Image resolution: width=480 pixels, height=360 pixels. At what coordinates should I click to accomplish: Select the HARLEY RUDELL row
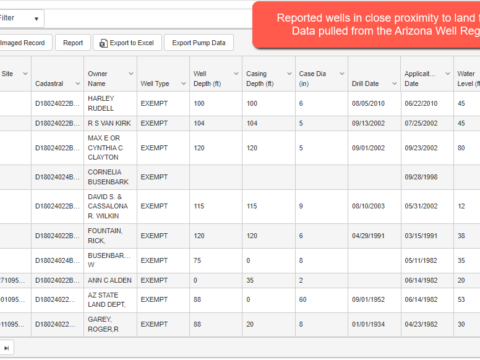pyautogui.click(x=240, y=104)
